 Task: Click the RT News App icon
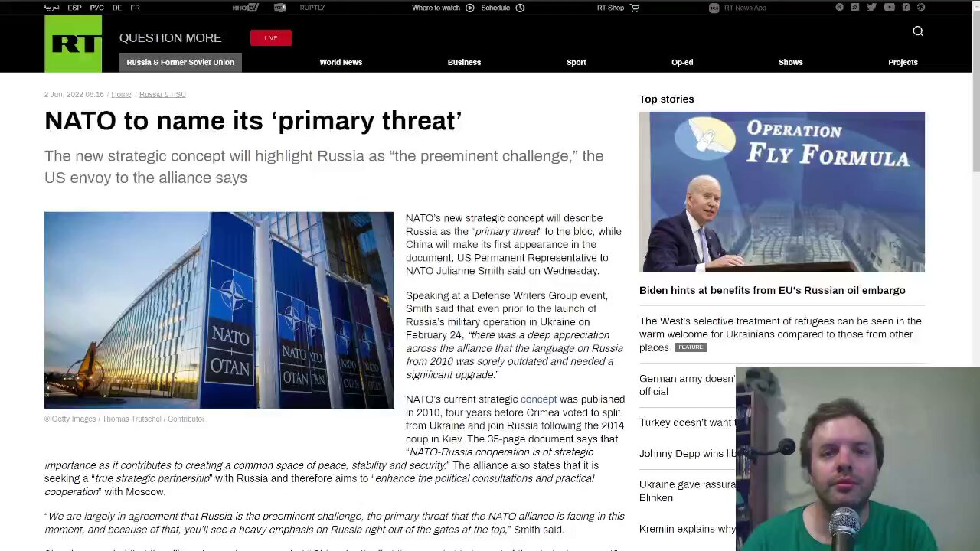714,8
